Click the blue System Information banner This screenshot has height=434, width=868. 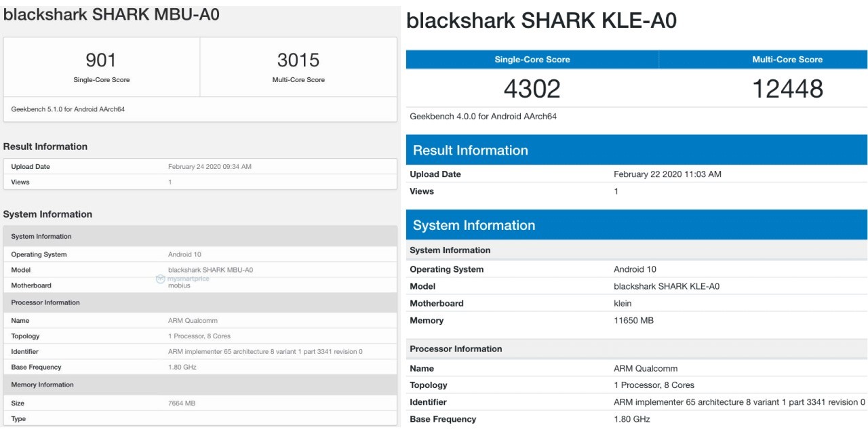pos(637,225)
